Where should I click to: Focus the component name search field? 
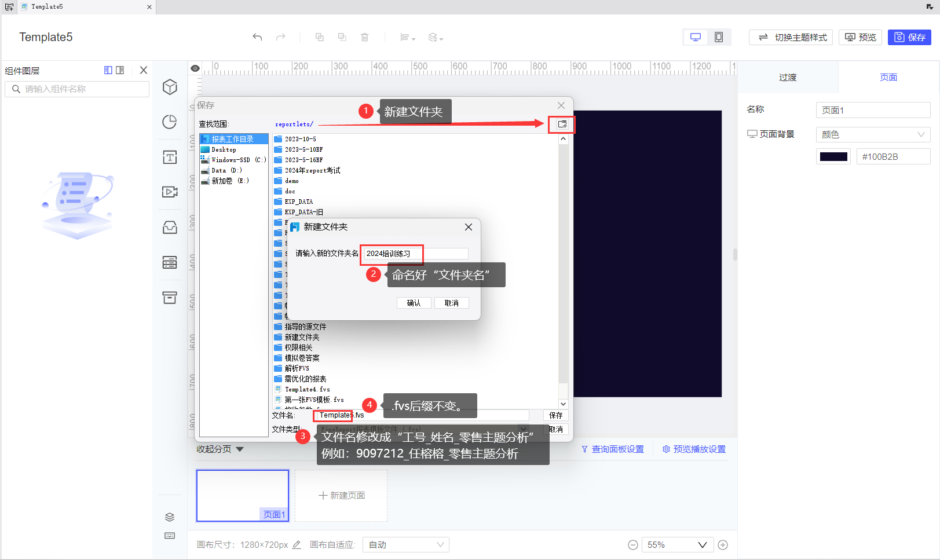point(77,89)
